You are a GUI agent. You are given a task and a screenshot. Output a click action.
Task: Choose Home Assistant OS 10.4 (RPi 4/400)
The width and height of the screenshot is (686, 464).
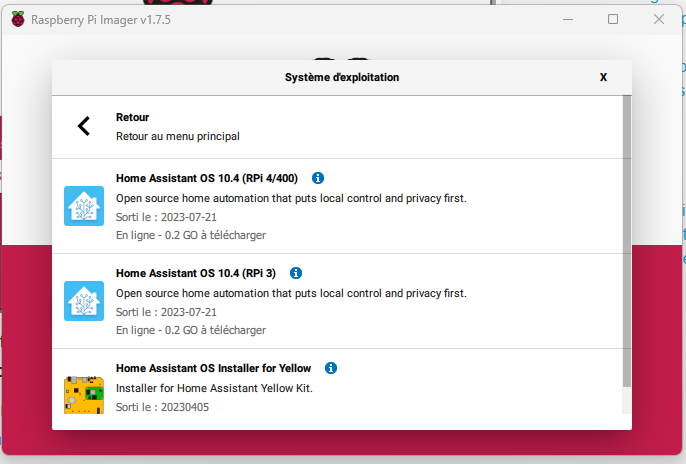(338, 206)
